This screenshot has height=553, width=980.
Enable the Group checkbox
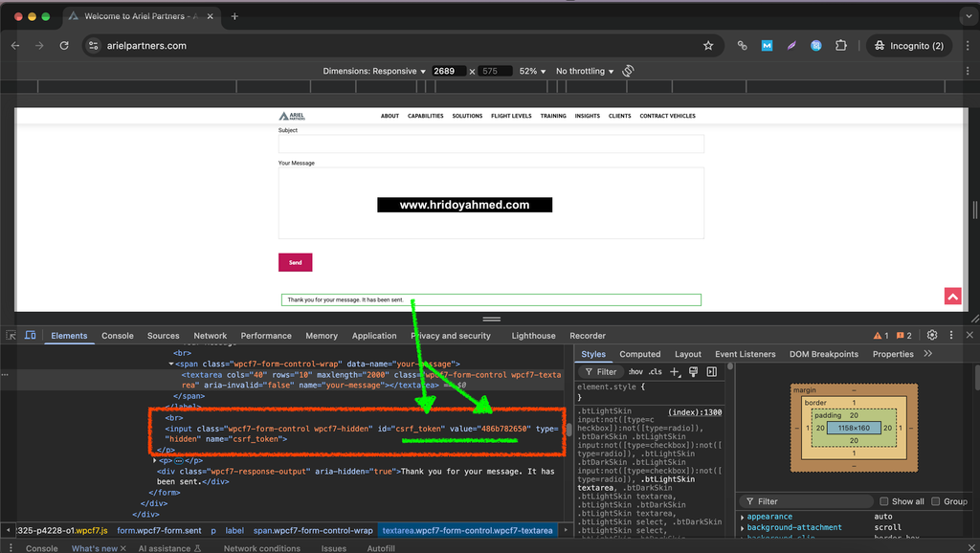[936, 501]
